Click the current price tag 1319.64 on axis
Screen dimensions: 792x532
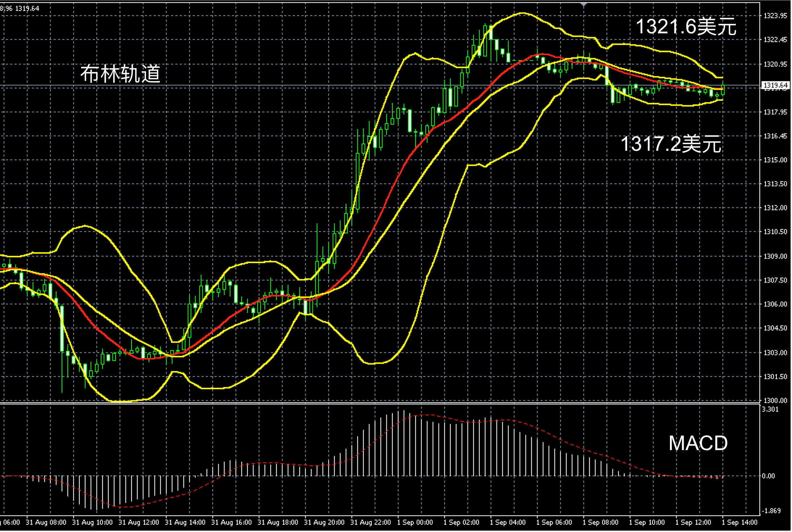(775, 86)
